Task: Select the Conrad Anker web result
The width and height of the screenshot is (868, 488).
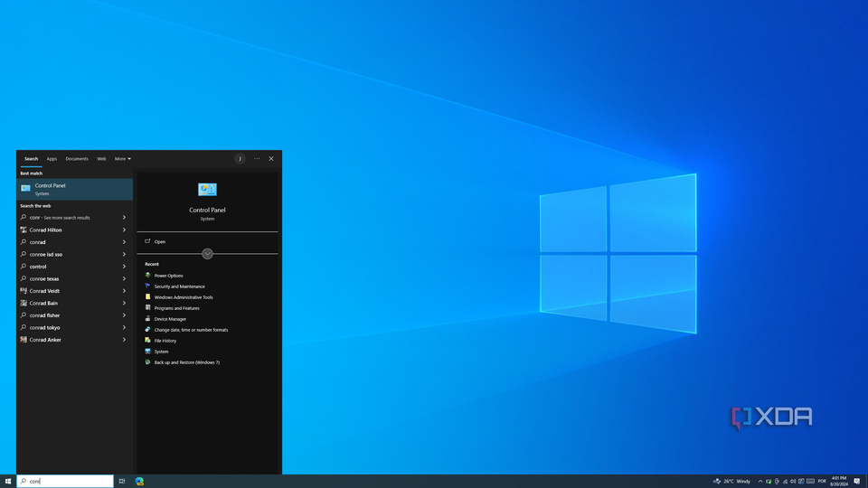Action: [74, 340]
